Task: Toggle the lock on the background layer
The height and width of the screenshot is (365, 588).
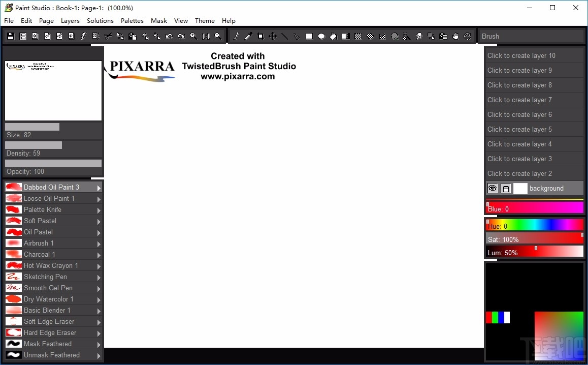Action: pyautogui.click(x=506, y=188)
